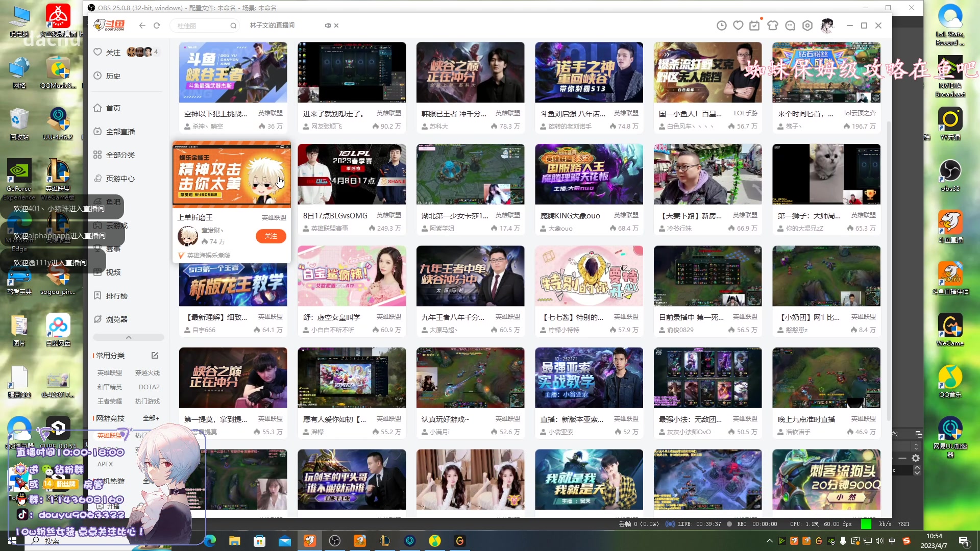The image size is (980, 551).
Task: Go back with the left arrow icon
Action: [142, 26]
